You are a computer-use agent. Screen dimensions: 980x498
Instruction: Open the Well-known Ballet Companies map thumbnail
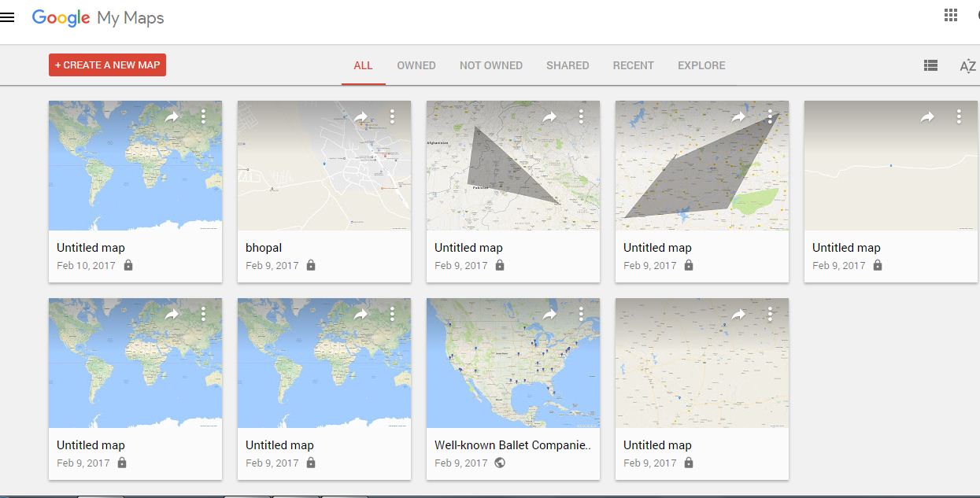(512, 363)
